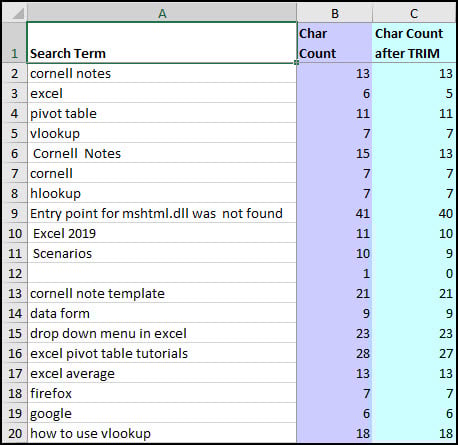Click the 'excel average' cell
458x445 pixels.
[x=162, y=373]
